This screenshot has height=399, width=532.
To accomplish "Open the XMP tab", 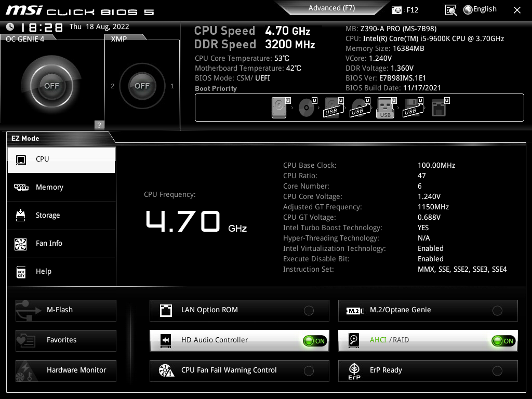I will (x=119, y=38).
